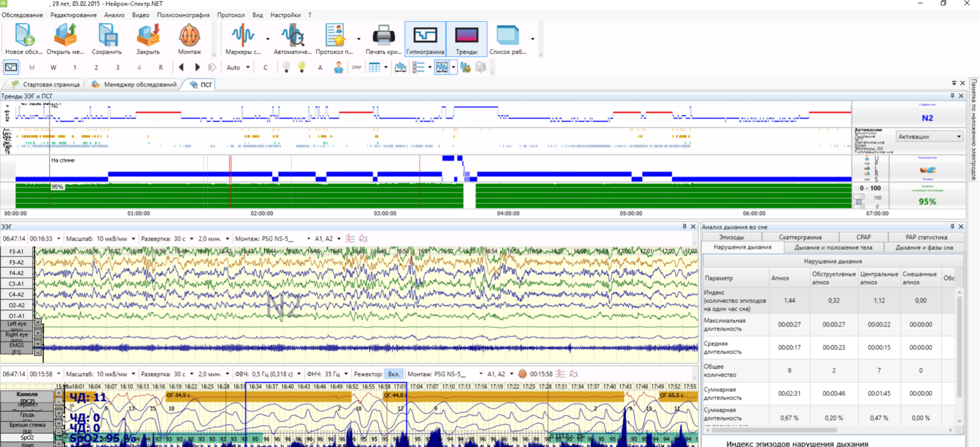The width and height of the screenshot is (980, 447).
Task: Click the lights-off bulb icon
Action: [x=286, y=67]
